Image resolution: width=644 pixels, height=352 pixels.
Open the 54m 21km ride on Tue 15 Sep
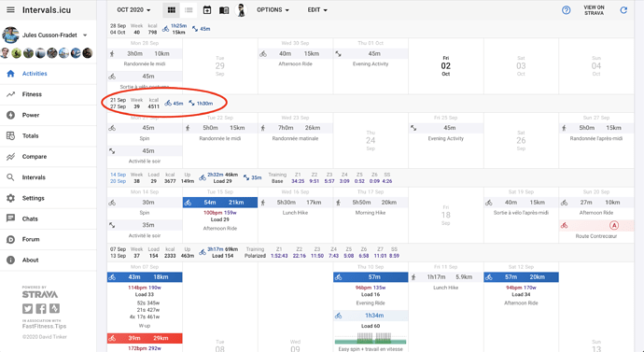[x=220, y=203]
